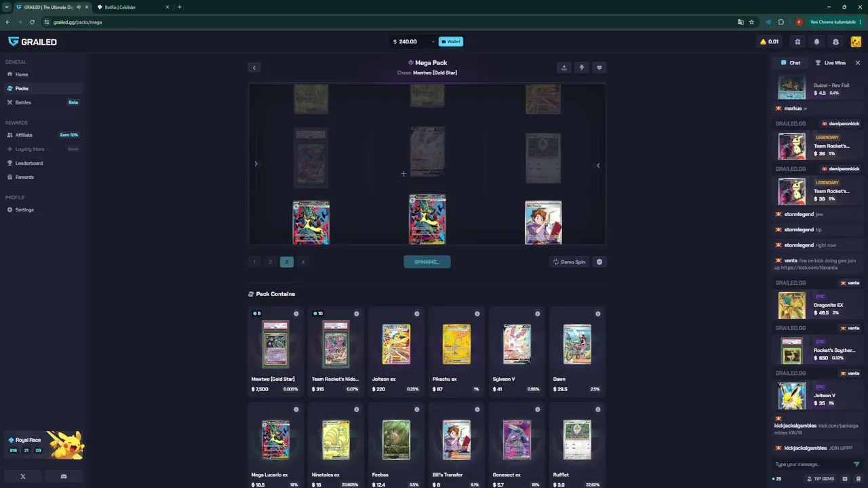This screenshot has width=868, height=488.
Task: Open the X social link in sidebar
Action: click(23, 476)
